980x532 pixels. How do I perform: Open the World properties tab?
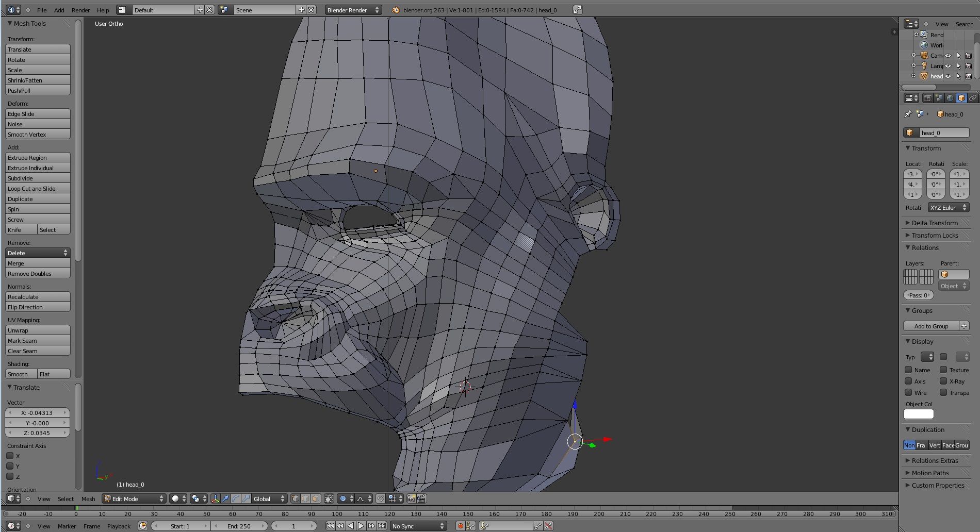(x=950, y=98)
